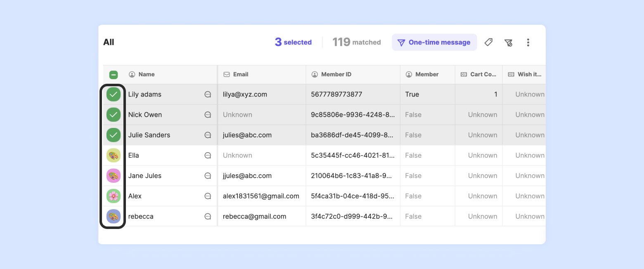Image resolution: width=644 pixels, height=269 pixels.
Task: Open chat icon beside Jane Jules
Action: [x=208, y=176]
